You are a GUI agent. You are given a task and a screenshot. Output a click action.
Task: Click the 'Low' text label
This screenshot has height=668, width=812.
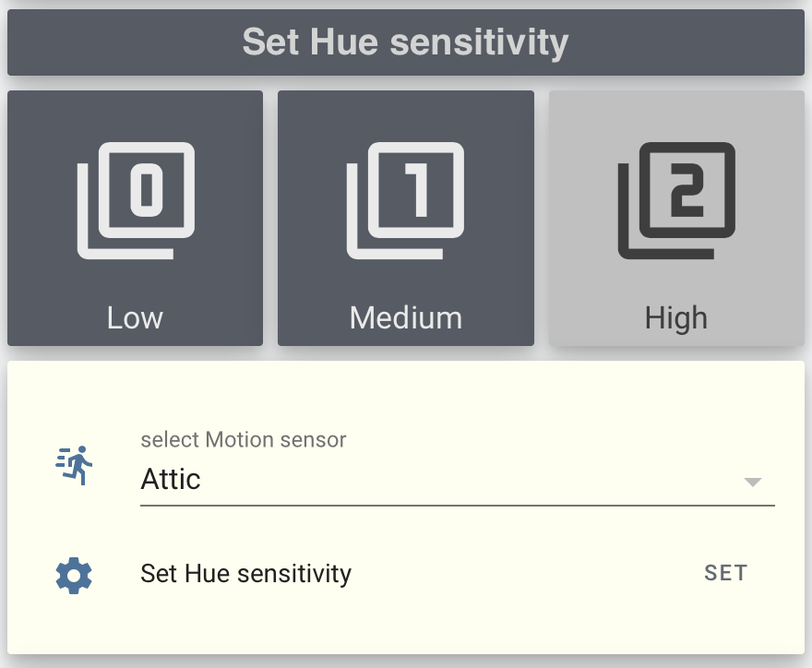coord(135,317)
